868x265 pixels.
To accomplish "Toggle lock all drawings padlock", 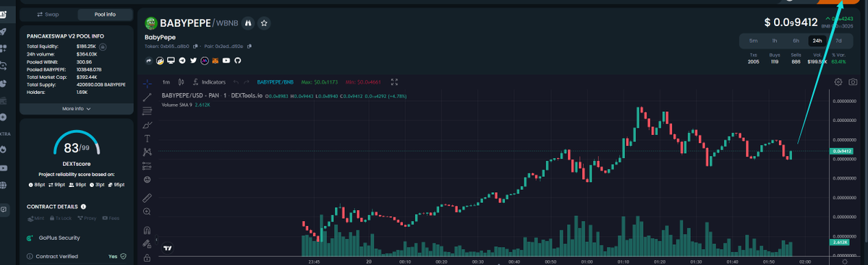I will coord(147,257).
